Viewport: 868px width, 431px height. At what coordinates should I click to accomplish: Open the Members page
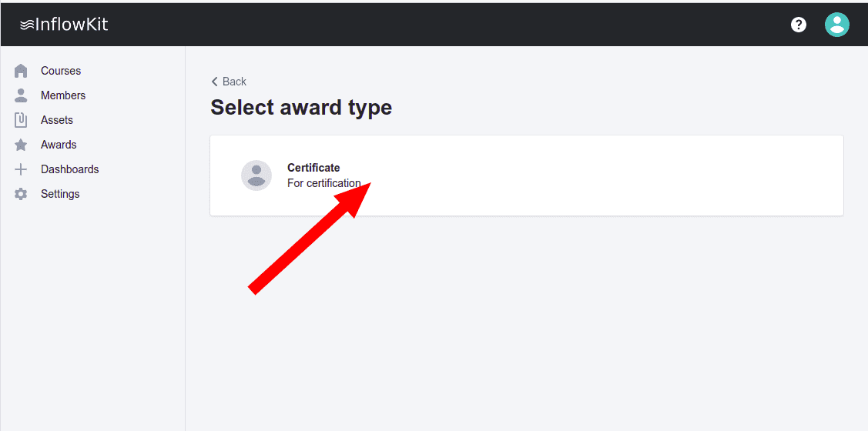coord(63,95)
